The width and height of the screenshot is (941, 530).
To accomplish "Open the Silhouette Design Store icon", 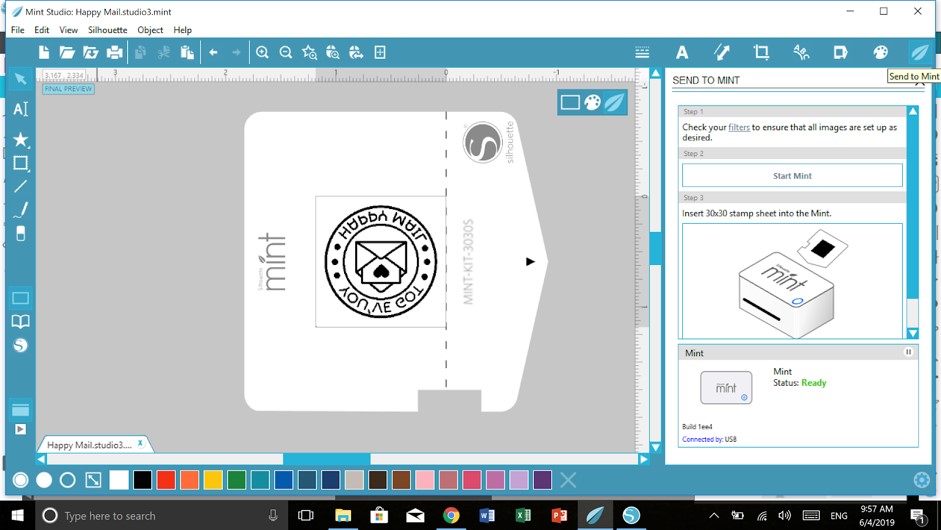I will [20, 345].
